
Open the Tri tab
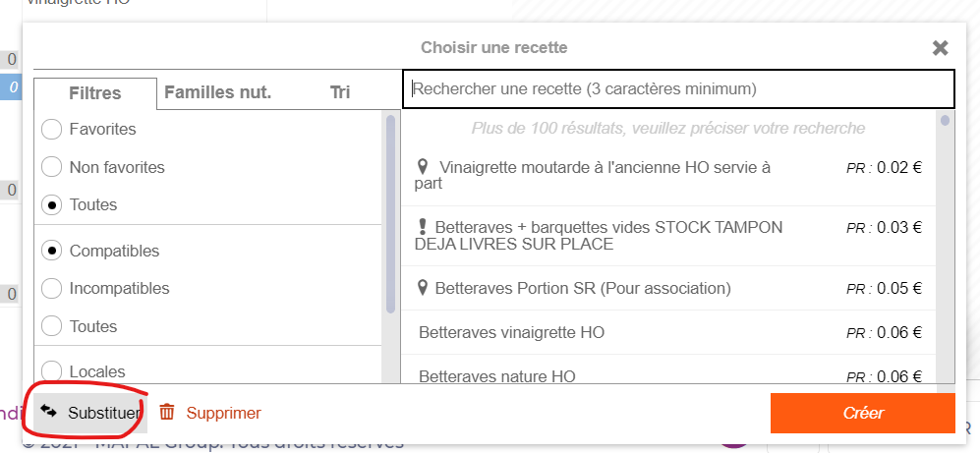click(340, 92)
